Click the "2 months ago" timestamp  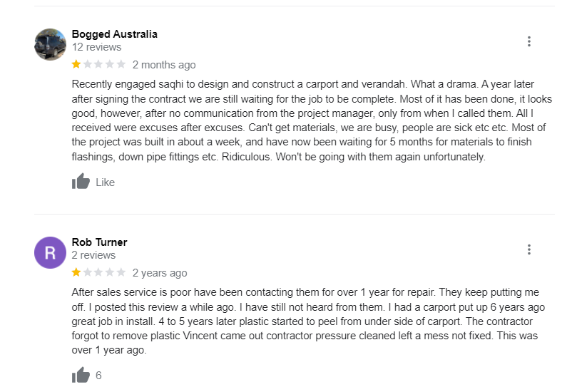pyautogui.click(x=163, y=65)
